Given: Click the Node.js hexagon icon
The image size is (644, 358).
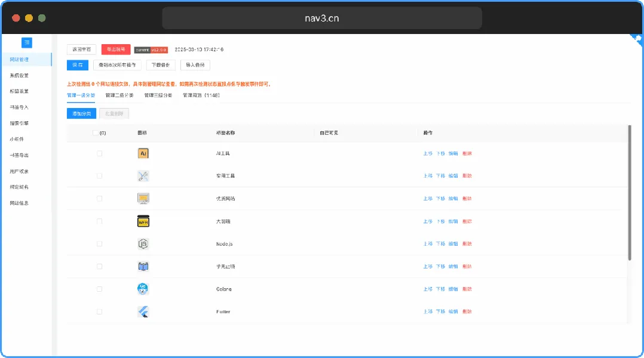Looking at the screenshot, I should tap(143, 244).
